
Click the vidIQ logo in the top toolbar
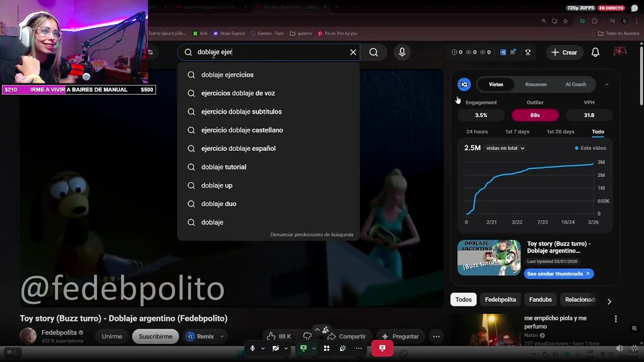coord(503,52)
